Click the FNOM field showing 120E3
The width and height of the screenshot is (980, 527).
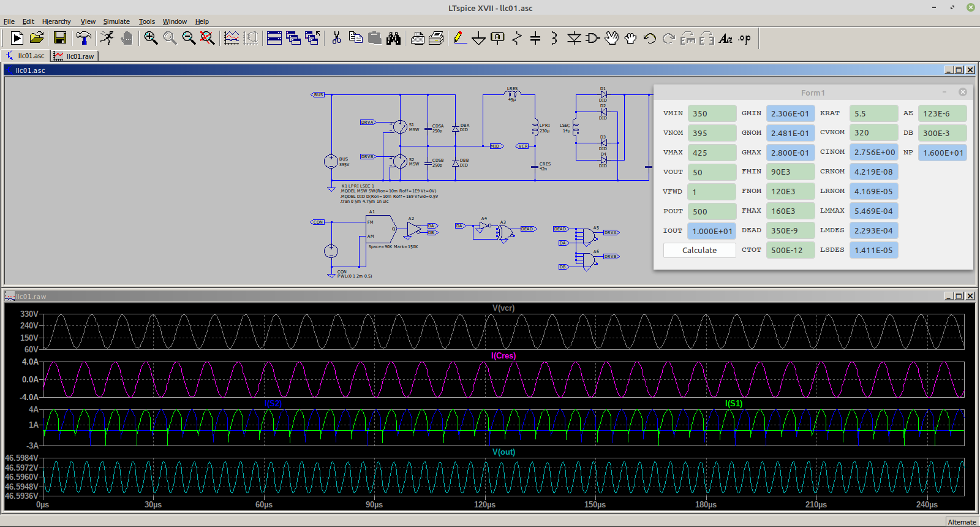tap(790, 192)
